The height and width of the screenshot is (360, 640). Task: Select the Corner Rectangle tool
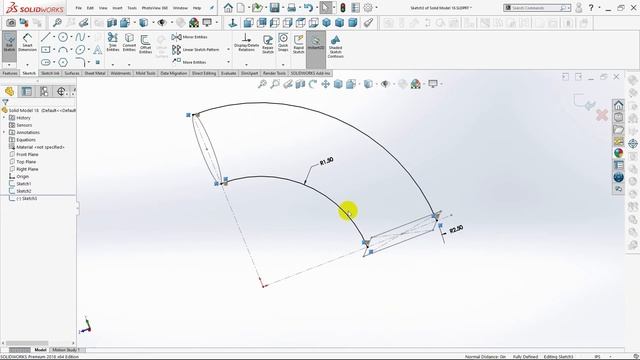pyautogui.click(x=45, y=50)
